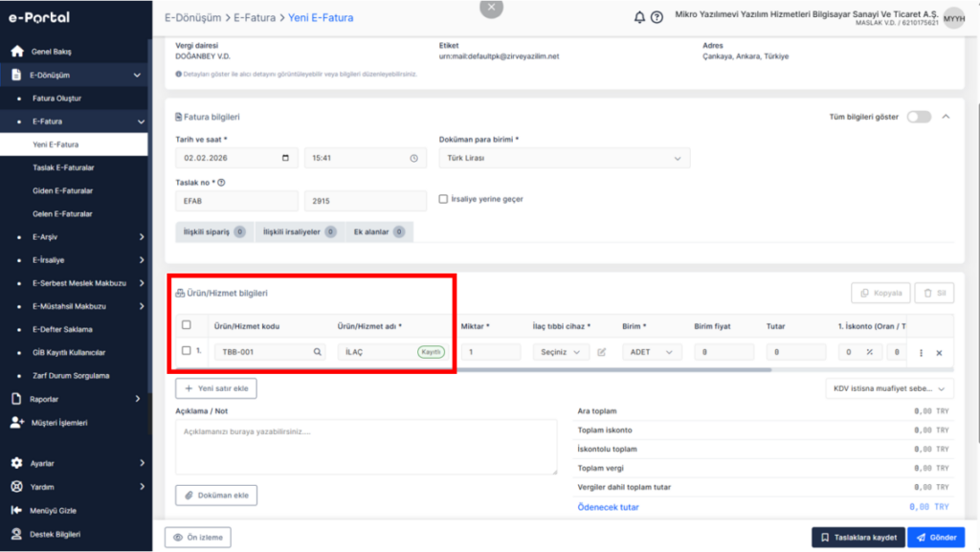
Task: Check the İrsaliye yerine geçer box
Action: click(x=443, y=199)
